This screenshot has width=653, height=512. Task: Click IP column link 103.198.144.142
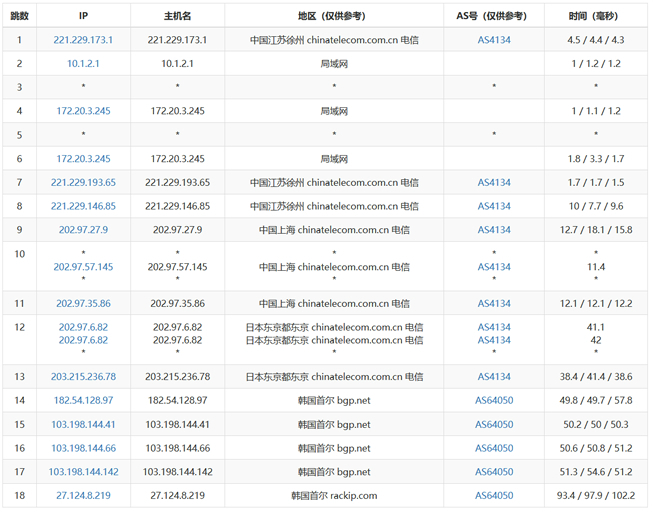point(83,472)
